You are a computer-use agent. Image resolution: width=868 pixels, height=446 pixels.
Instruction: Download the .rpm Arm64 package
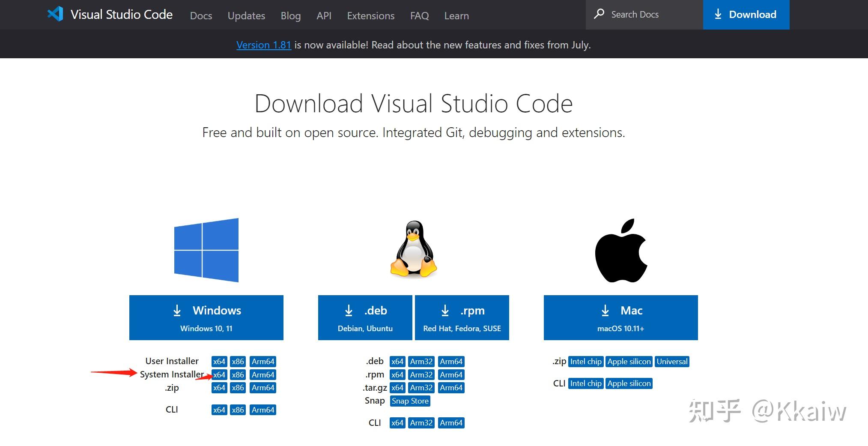(x=451, y=374)
